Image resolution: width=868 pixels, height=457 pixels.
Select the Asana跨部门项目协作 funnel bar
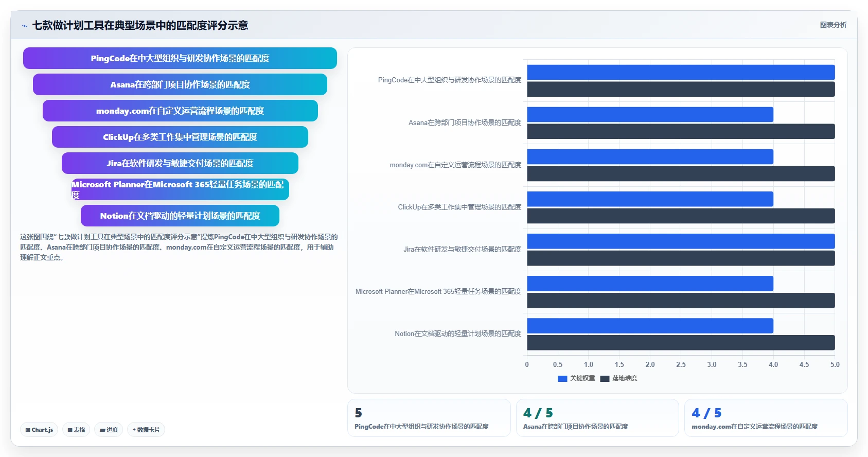(x=180, y=84)
